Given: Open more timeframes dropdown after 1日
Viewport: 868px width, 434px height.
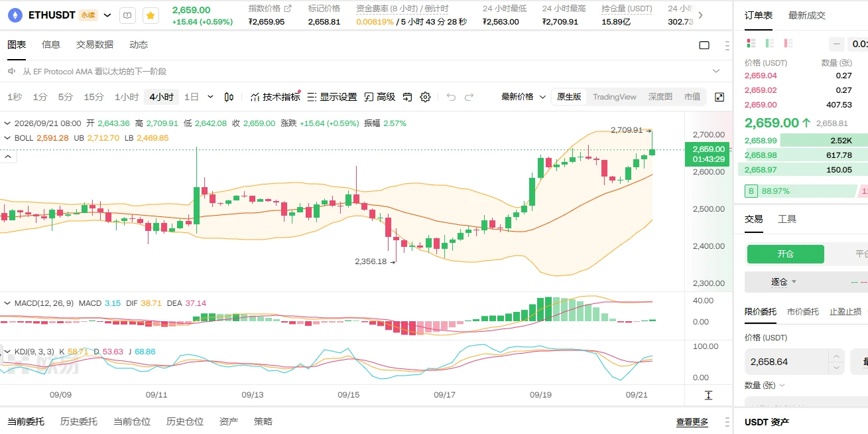Looking at the screenshot, I should (211, 97).
